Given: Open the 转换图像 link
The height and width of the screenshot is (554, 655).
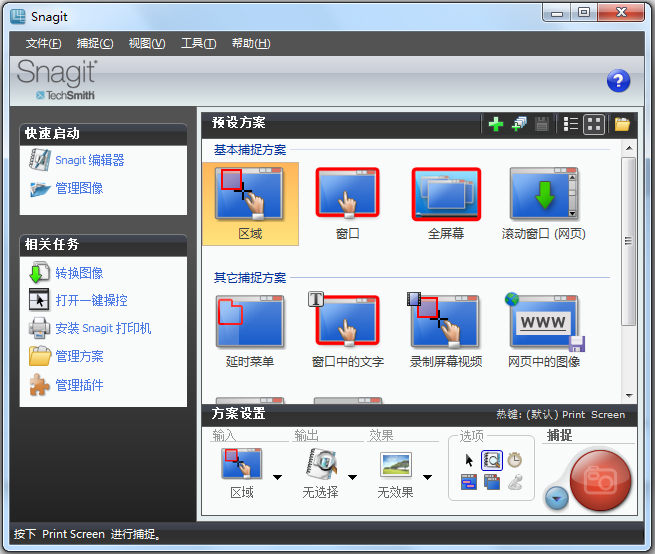Looking at the screenshot, I should [79, 273].
